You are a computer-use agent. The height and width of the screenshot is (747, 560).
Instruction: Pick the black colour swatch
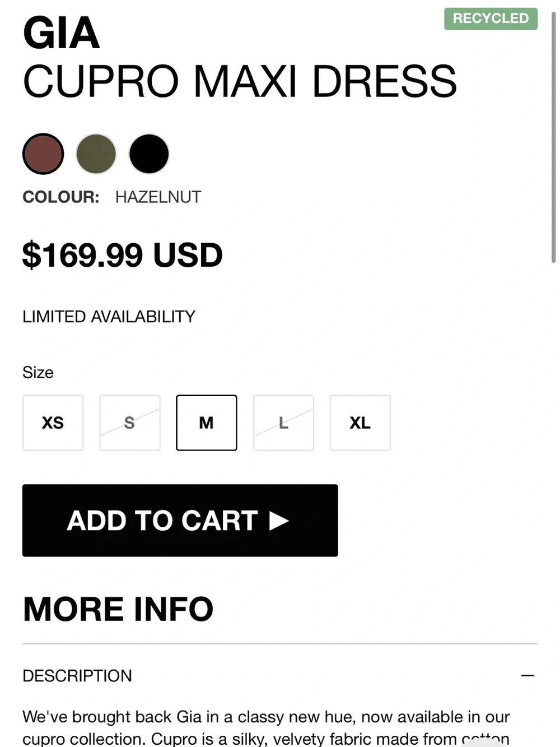pos(149,154)
